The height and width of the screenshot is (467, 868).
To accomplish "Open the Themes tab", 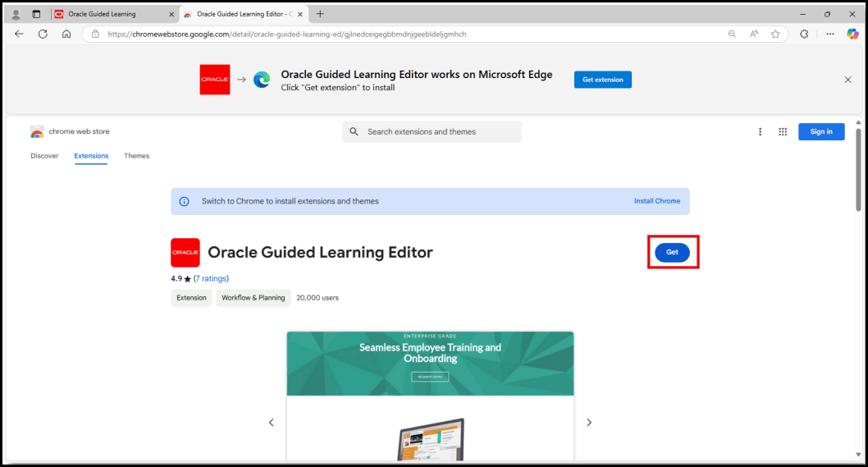I will coord(137,156).
